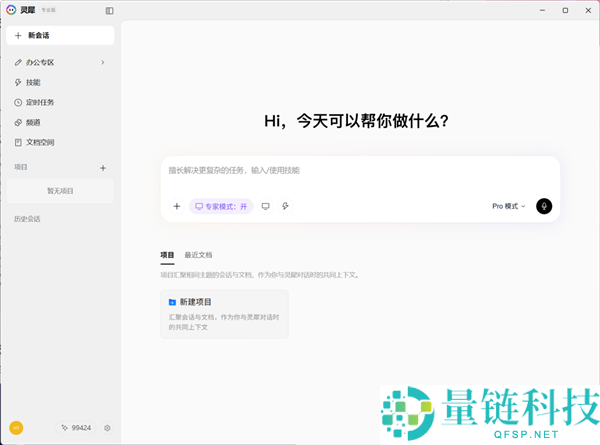Click the 项目 section label in sidebar
600x445 pixels.
click(21, 167)
